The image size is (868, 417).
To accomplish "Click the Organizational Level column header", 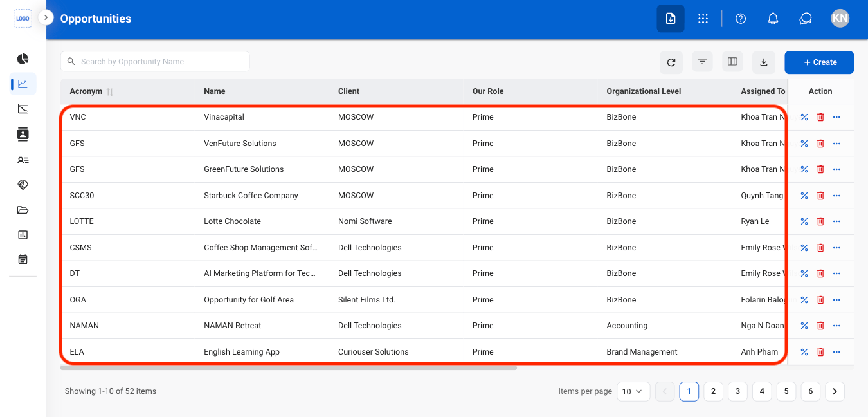I will (644, 91).
